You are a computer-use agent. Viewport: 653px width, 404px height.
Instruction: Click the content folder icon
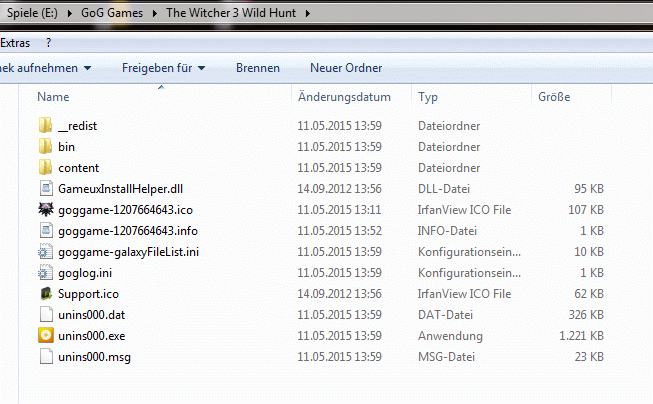[45, 167]
